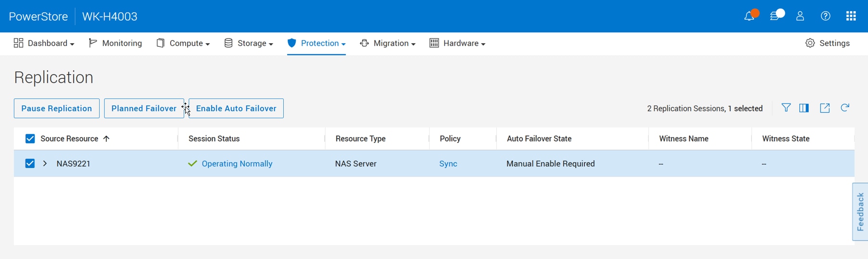The width and height of the screenshot is (868, 259).
Task: Toggle the select-all checkbox in header
Action: coord(30,139)
